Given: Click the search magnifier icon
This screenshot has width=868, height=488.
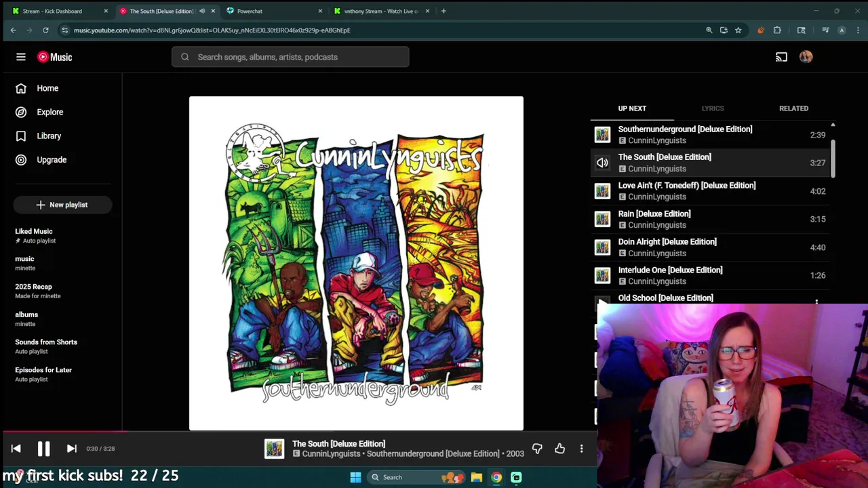Looking at the screenshot, I should tap(184, 57).
